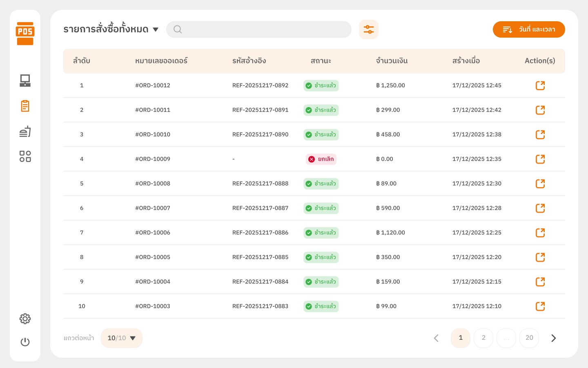The image size is (588, 368).
Task: Jump to page 20
Action: point(529,338)
